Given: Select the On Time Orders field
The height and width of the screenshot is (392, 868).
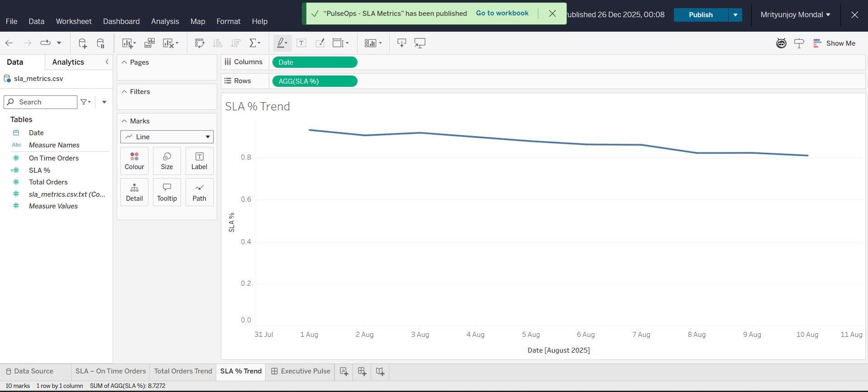Looking at the screenshot, I should 54,158.
